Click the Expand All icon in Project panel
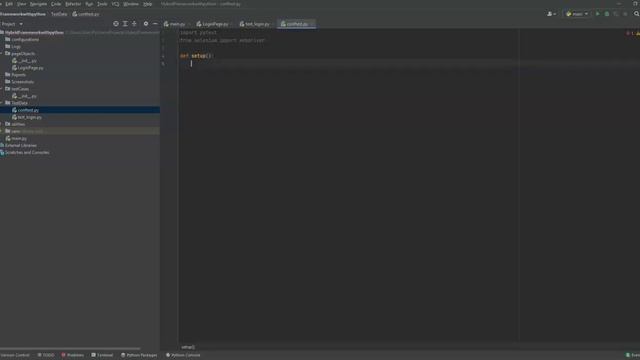 pyautogui.click(x=125, y=24)
